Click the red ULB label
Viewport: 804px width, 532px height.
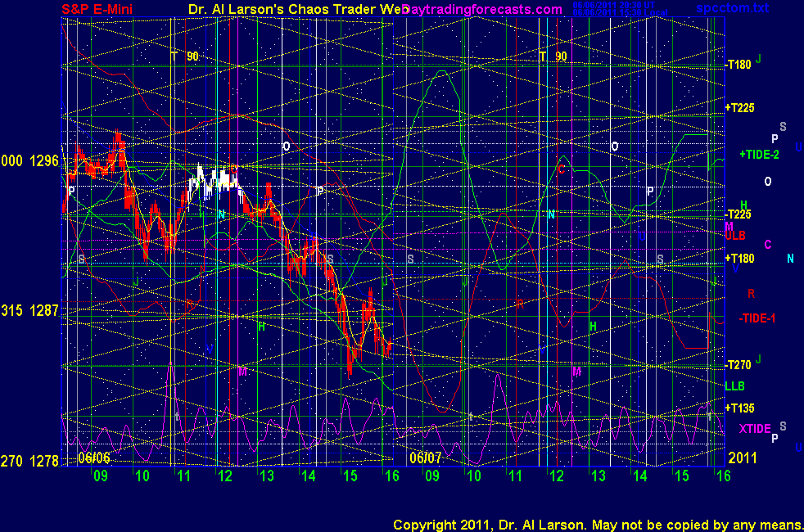[x=735, y=236]
